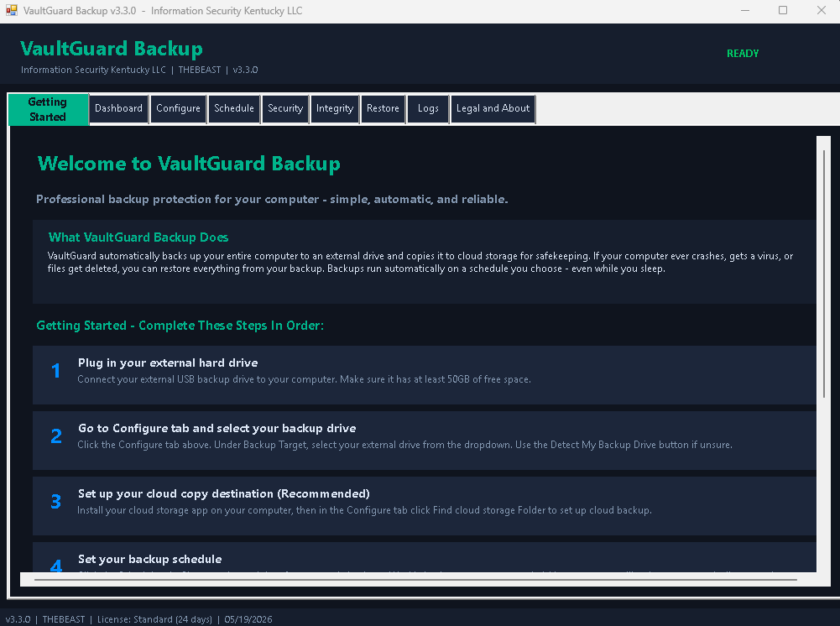Go to the Schedule tab
This screenshot has height=626, width=840.
pos(234,109)
